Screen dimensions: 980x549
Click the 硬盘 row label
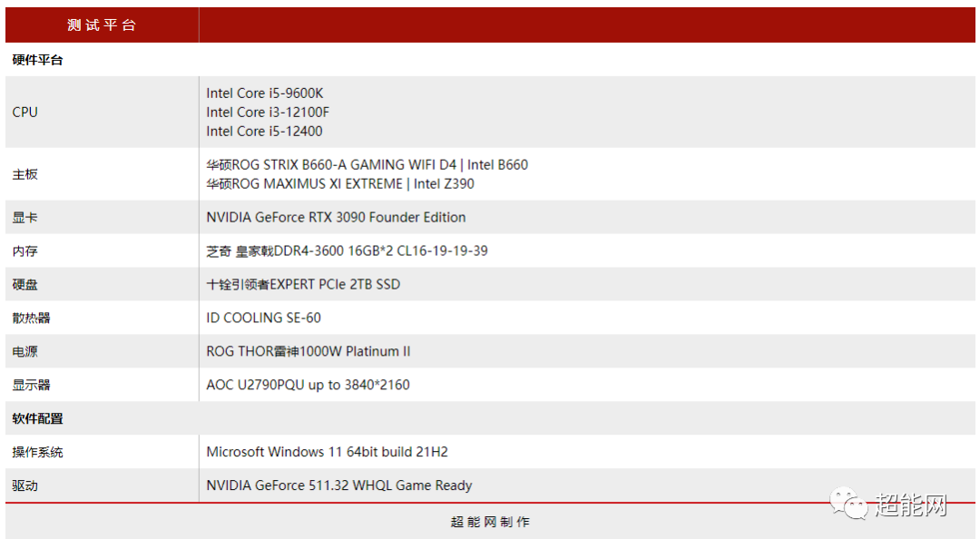(x=25, y=285)
